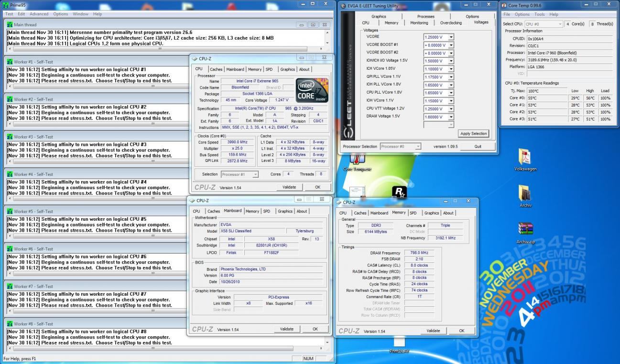
Task: Open the VCORE voltage dropdown
Action: click(451, 37)
